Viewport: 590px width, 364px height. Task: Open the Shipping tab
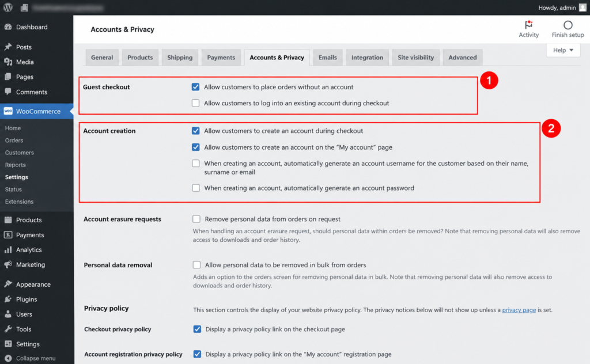pyautogui.click(x=180, y=58)
